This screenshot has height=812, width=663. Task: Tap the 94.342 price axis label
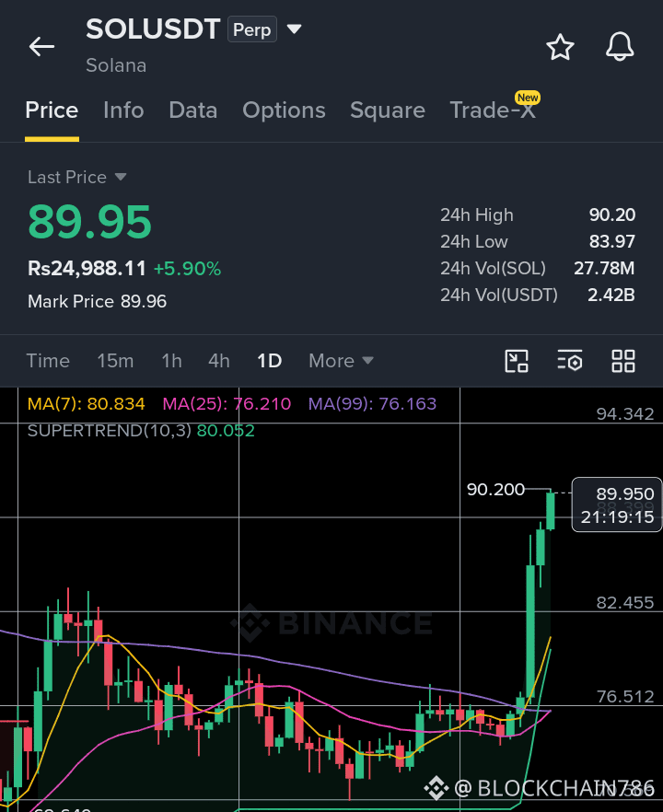pyautogui.click(x=625, y=414)
